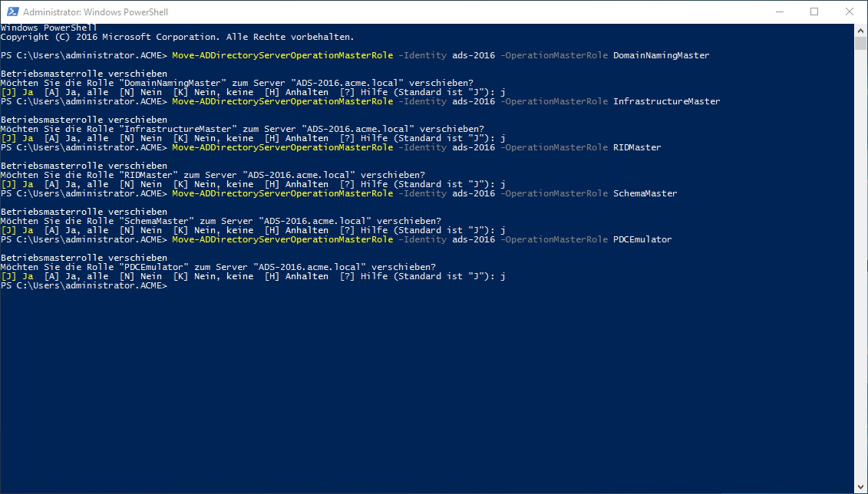This screenshot has height=494, width=868.
Task: Click 'SchemaMaster' at the end of the fourth command
Action: (645, 193)
